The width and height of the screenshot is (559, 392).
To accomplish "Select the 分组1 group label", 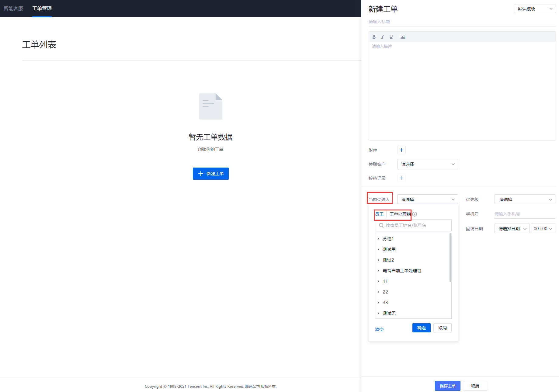I will click(x=388, y=239).
